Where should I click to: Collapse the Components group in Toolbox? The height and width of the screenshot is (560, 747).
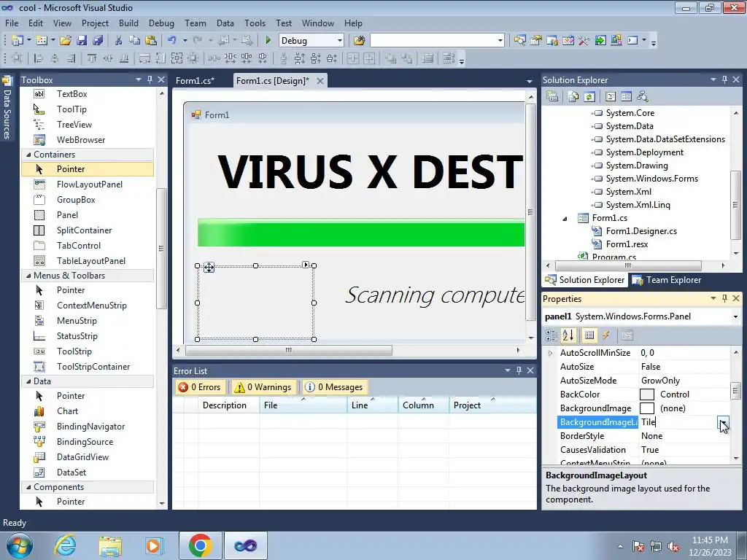pyautogui.click(x=28, y=486)
